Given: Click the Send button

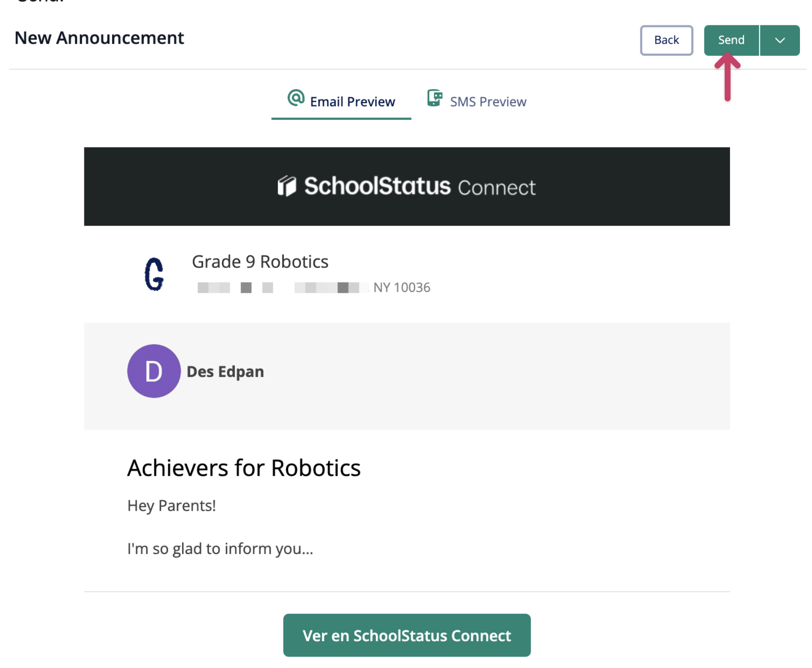Looking at the screenshot, I should (731, 40).
